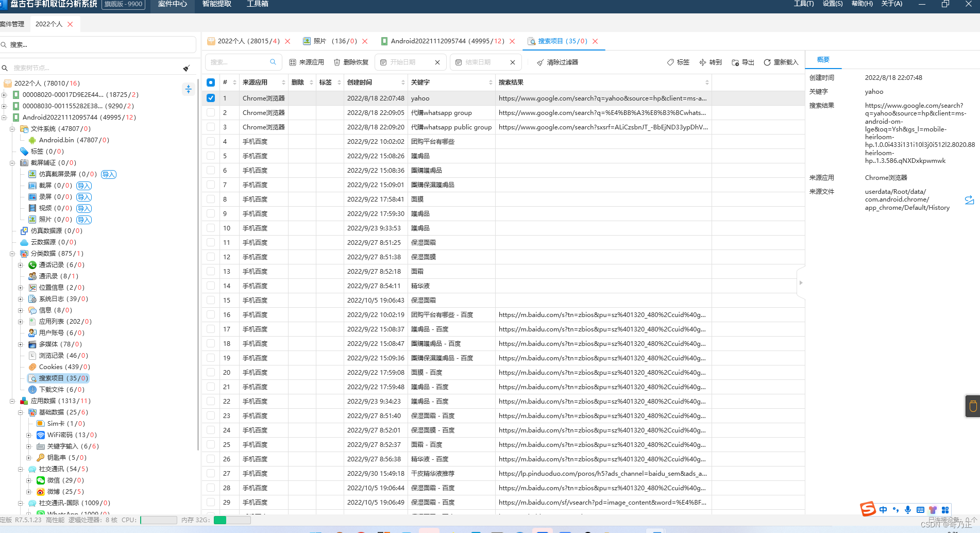This screenshot has height=533, width=980.
Task: Check the row 29 checkbox
Action: (x=211, y=502)
